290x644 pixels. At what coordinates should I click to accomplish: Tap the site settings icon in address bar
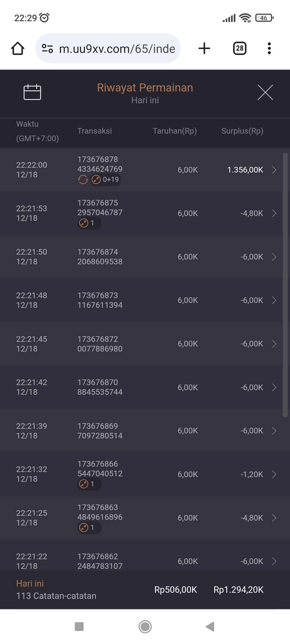click(x=47, y=49)
